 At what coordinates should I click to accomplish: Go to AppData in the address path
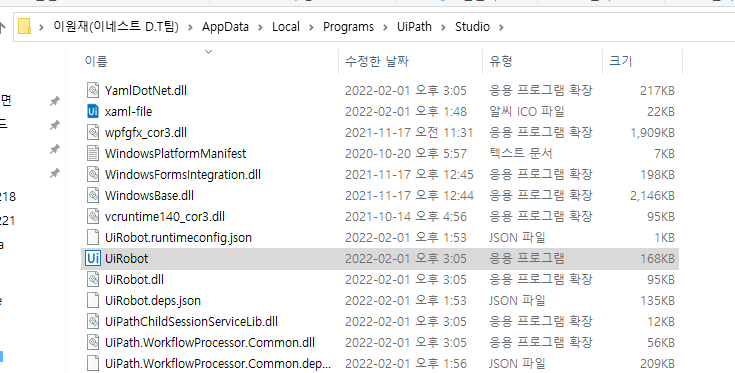coord(225,27)
